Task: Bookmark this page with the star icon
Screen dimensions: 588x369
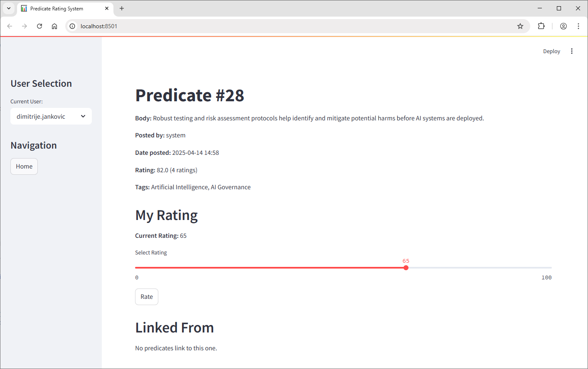Action: tap(520, 26)
